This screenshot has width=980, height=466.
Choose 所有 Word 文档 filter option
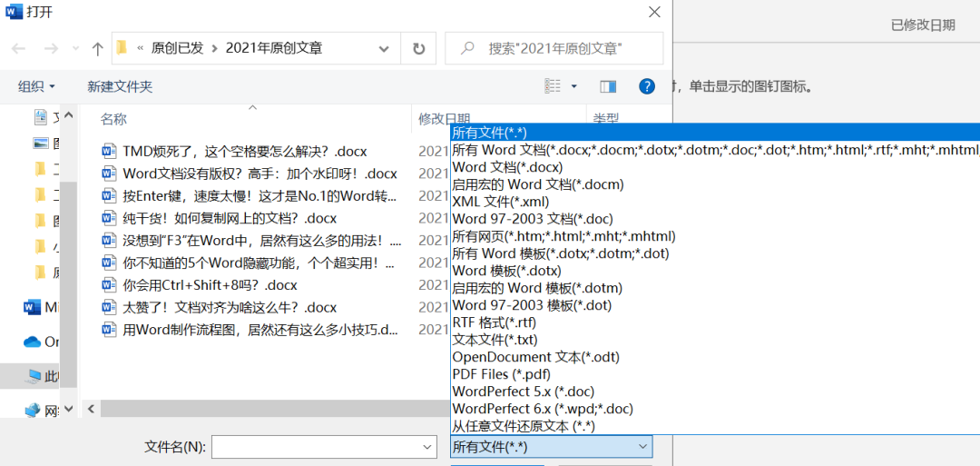715,150
